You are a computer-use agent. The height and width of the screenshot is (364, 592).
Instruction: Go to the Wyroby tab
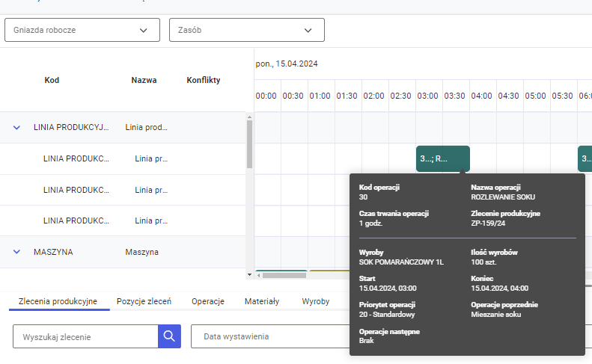[315, 301]
